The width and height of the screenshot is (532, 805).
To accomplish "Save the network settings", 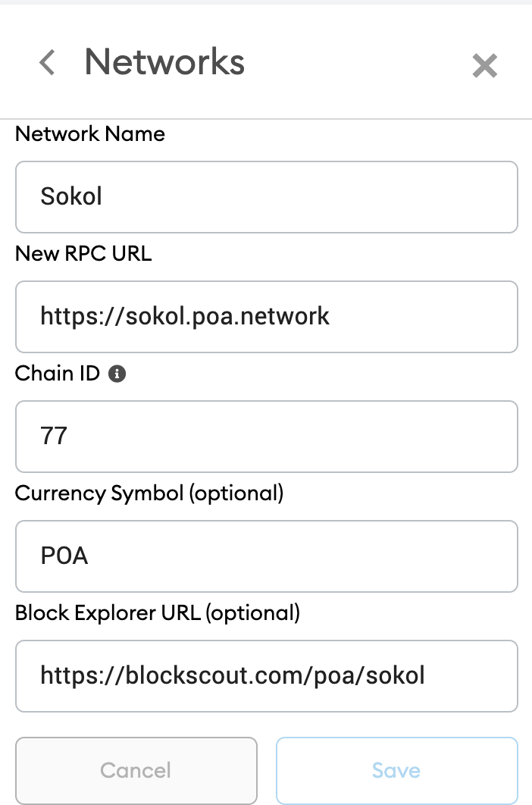I will click(x=396, y=771).
